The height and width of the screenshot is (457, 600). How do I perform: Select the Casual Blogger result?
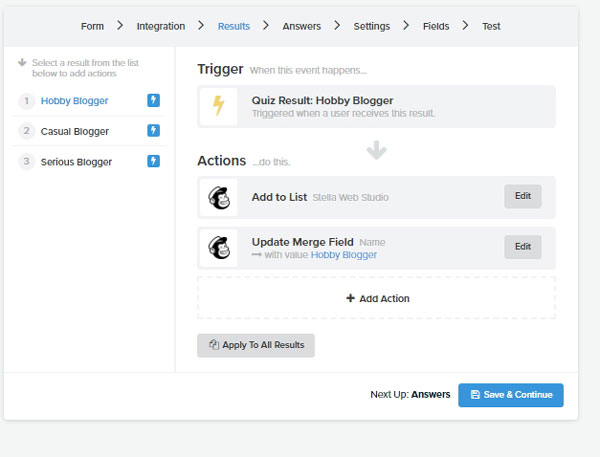click(75, 131)
